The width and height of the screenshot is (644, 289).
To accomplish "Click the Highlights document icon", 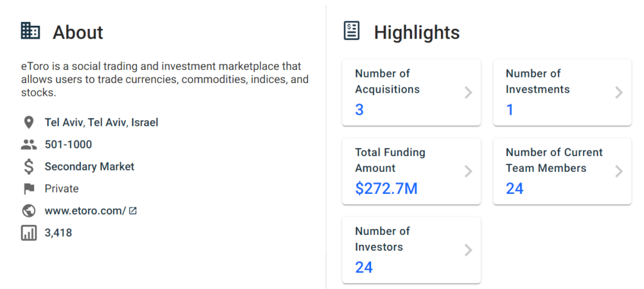I will pyautogui.click(x=351, y=31).
